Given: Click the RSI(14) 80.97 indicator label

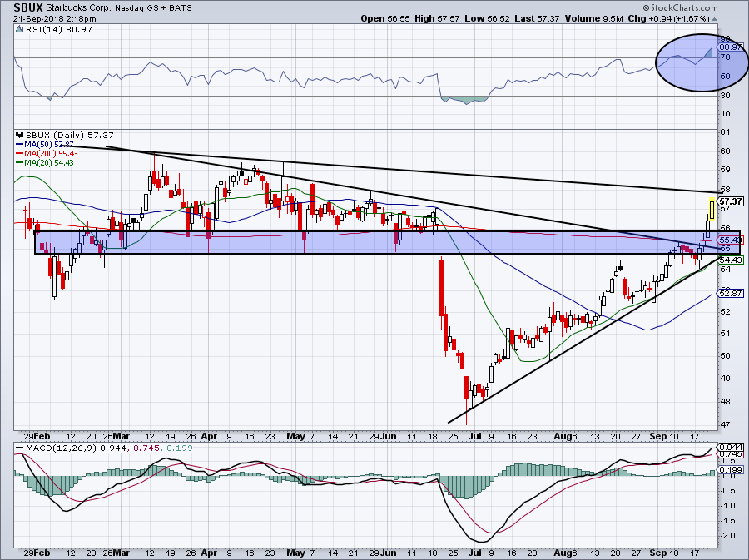Looking at the screenshot, I should click(59, 30).
